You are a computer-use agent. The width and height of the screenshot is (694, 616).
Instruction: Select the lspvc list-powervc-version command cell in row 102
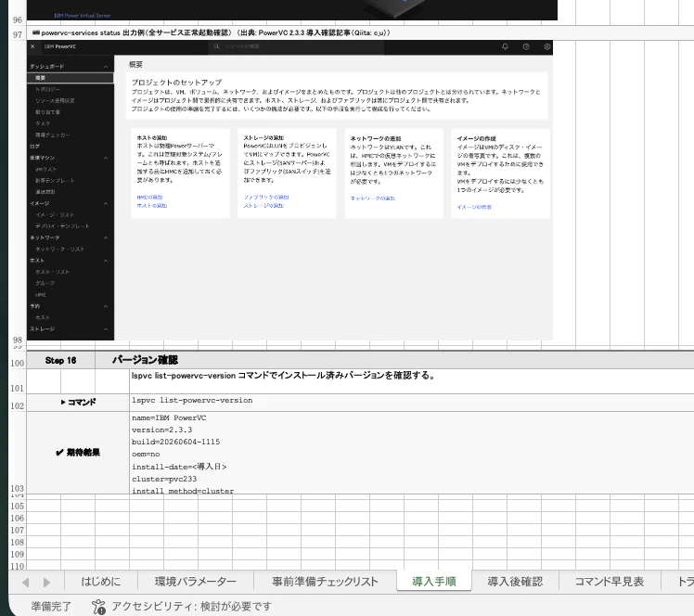tap(412, 403)
